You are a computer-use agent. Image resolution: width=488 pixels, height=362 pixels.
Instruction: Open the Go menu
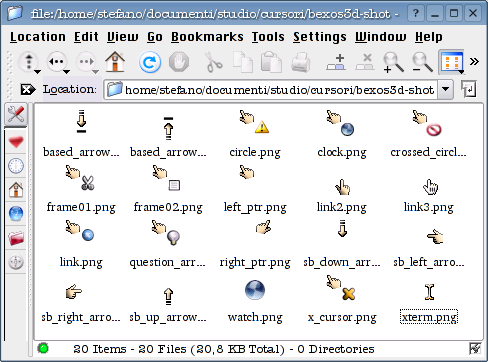(x=155, y=37)
